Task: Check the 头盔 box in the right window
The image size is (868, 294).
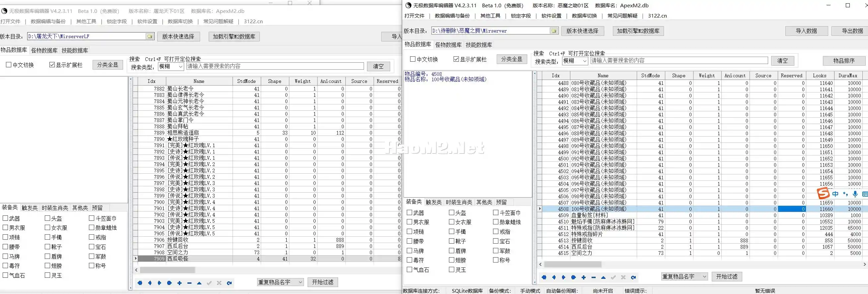Action: point(452,212)
